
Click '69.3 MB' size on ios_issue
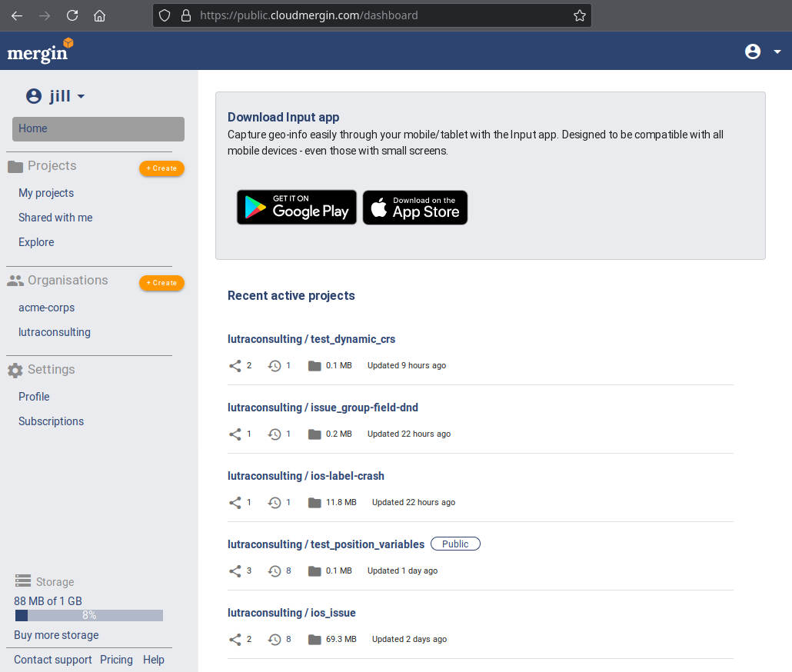(x=341, y=639)
